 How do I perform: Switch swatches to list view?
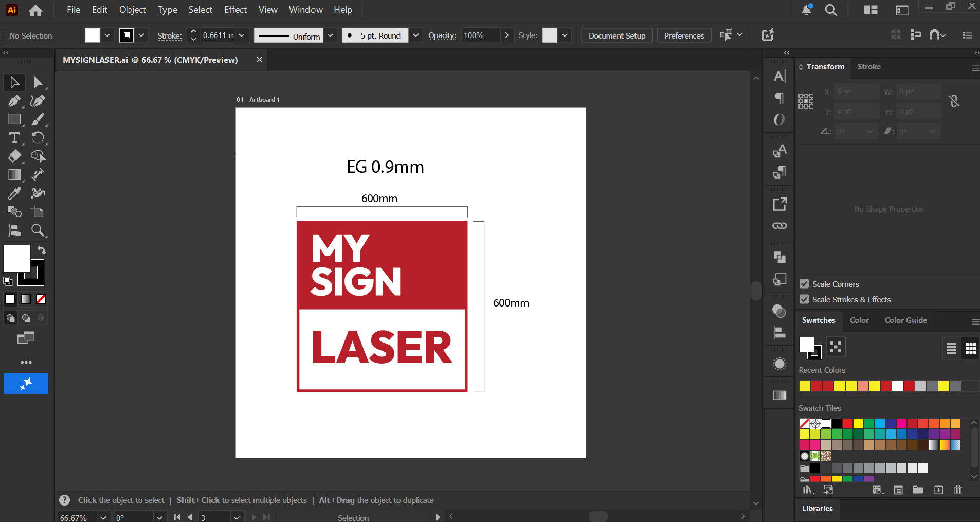pos(952,349)
